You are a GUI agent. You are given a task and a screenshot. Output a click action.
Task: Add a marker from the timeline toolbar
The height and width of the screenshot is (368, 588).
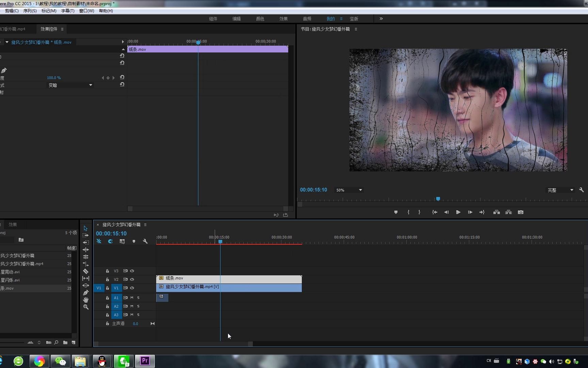point(134,241)
